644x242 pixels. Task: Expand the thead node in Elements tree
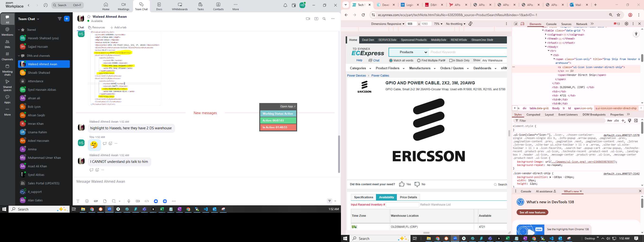tap(546, 39)
